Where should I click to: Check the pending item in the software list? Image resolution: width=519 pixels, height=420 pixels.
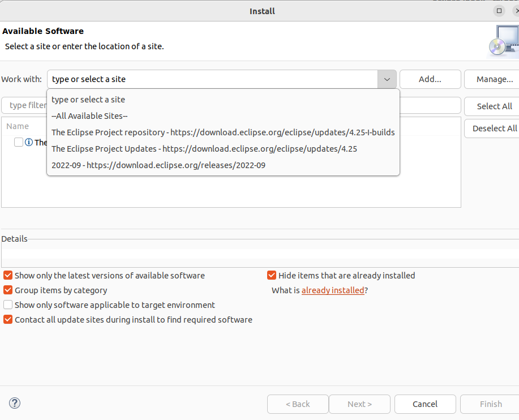pos(19,142)
